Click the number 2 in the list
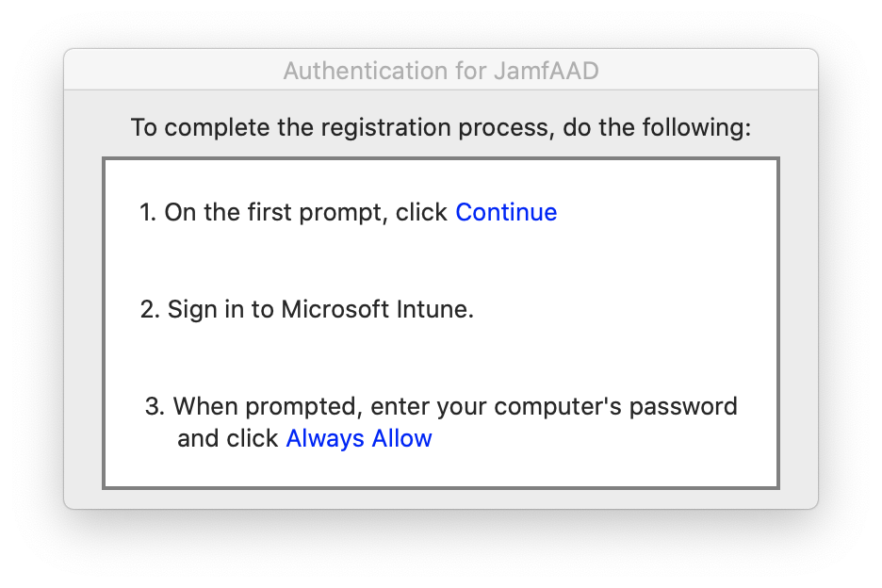 coord(149,309)
